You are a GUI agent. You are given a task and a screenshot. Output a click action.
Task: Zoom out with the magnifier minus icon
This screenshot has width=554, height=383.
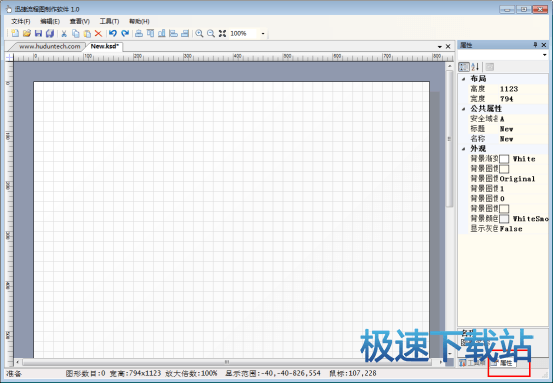click(211, 34)
